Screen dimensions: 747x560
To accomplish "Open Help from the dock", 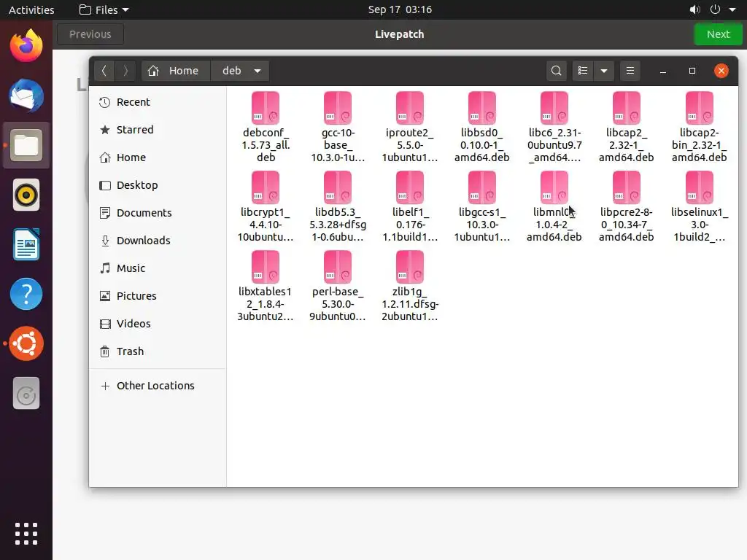I will tap(26, 294).
